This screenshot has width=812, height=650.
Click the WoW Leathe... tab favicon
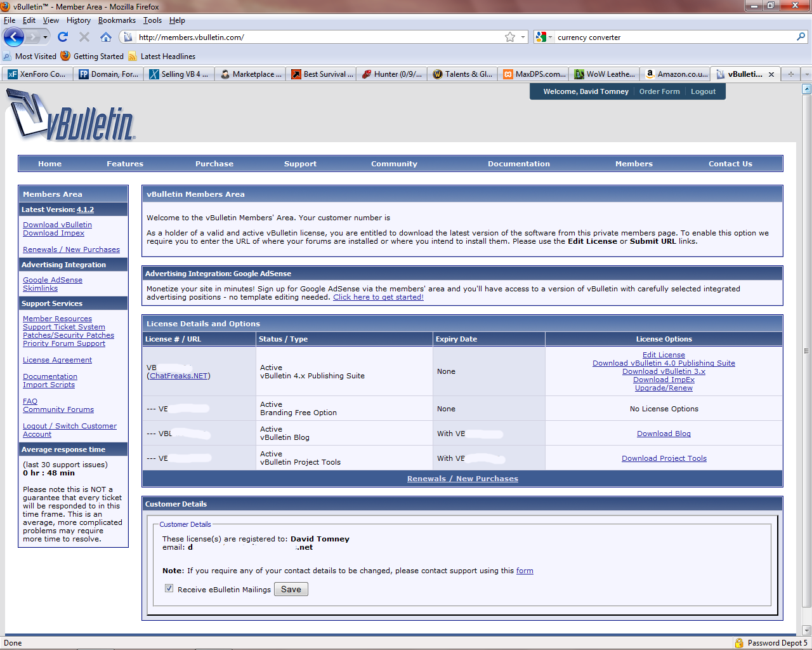(x=579, y=74)
